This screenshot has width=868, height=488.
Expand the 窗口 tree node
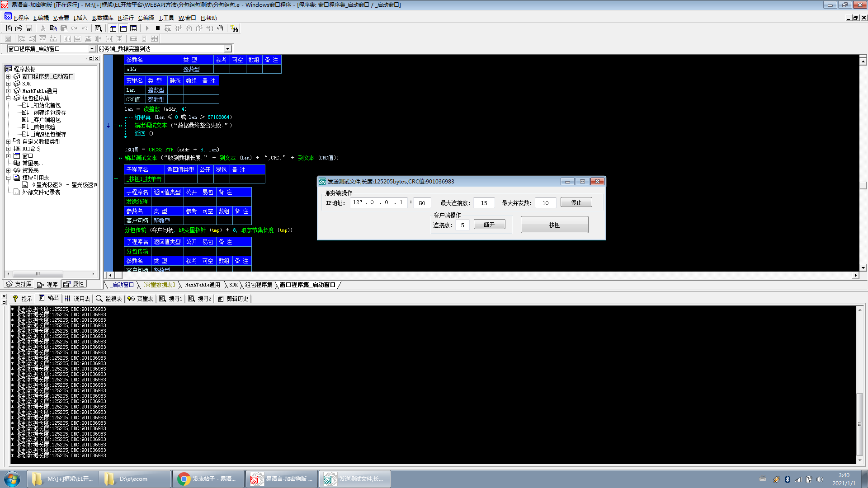(8, 156)
